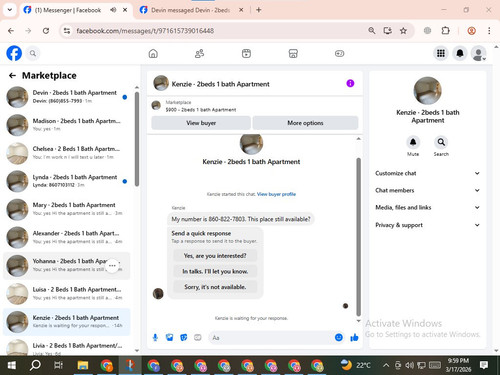Open the Windows Start menu
The width and height of the screenshot is (500, 375).
tap(12, 365)
